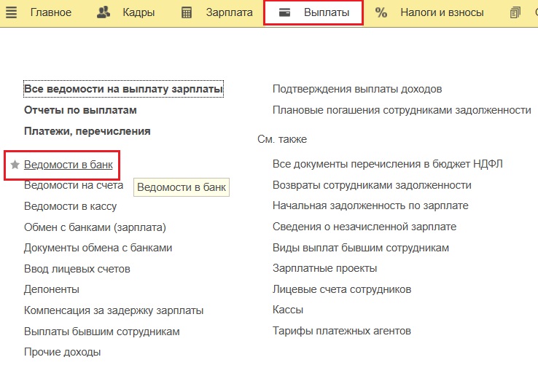Viewport: 538px width, 392px height.
Task: Switch to the Кадры section
Action: (x=139, y=12)
